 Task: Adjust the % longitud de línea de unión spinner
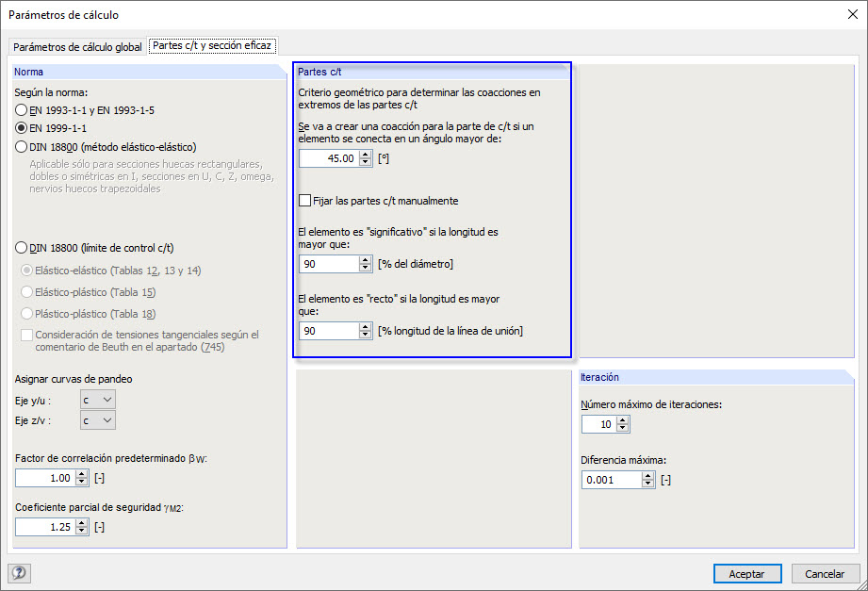(x=366, y=331)
